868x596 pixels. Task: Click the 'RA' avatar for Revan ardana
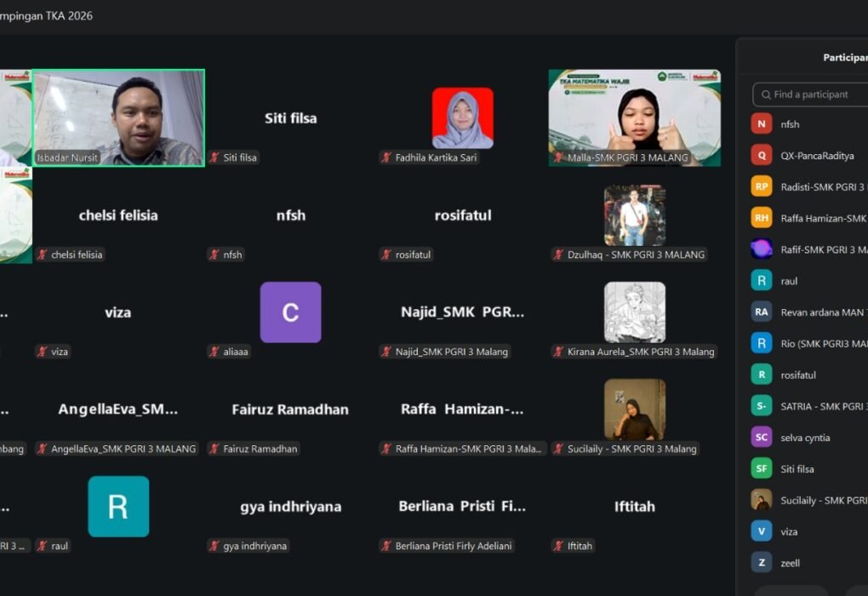pos(762,312)
